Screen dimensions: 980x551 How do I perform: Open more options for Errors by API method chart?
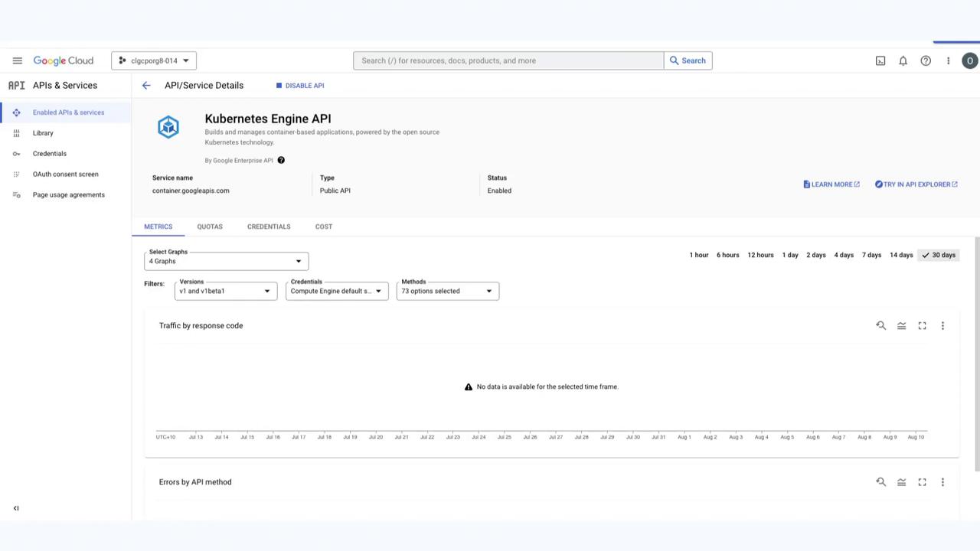tap(942, 482)
